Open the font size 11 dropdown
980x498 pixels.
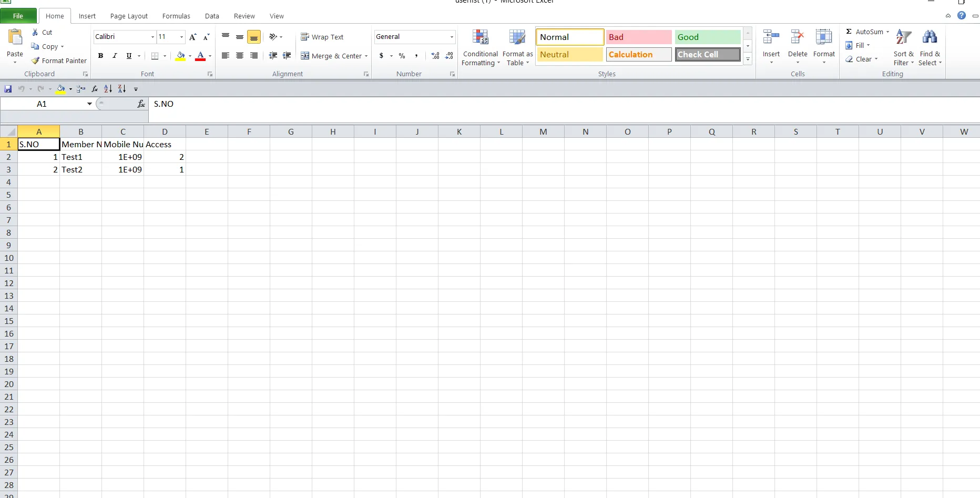(181, 37)
